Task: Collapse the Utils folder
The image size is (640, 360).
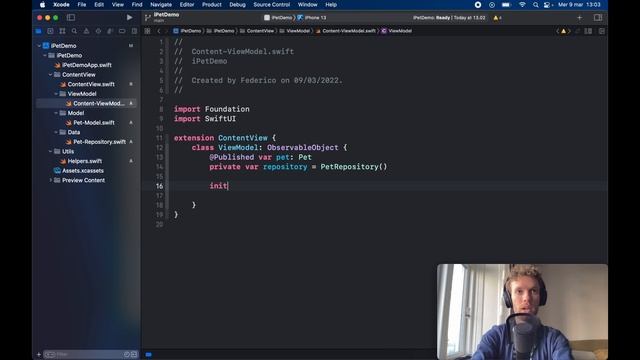Action: click(x=51, y=151)
